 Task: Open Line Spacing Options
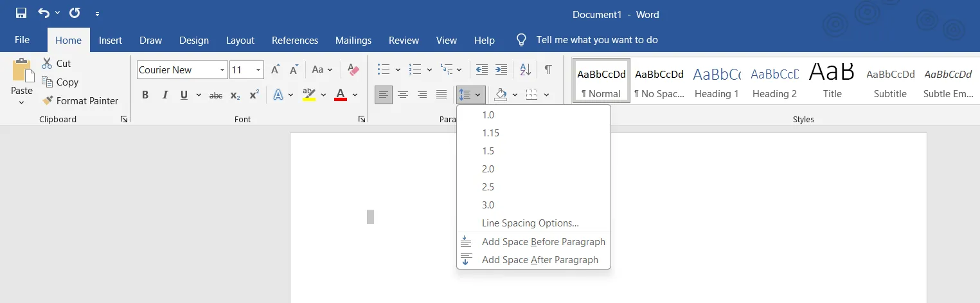click(533, 223)
